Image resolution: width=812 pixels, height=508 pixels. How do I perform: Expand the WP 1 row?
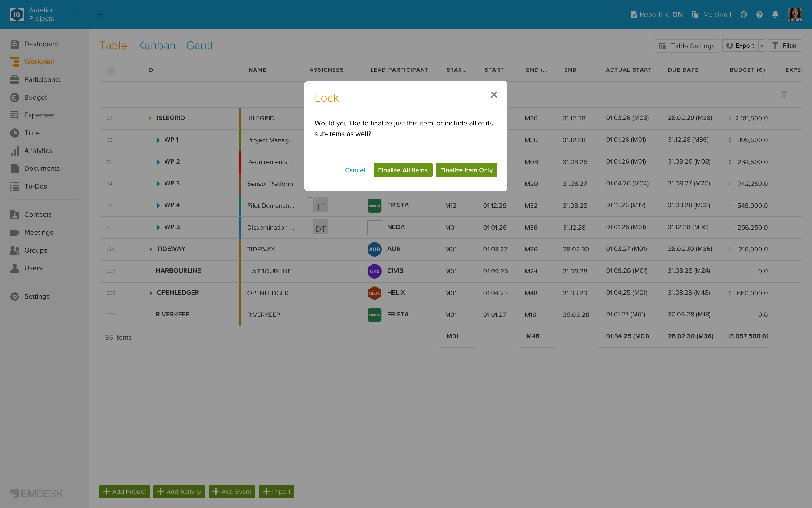[158, 140]
